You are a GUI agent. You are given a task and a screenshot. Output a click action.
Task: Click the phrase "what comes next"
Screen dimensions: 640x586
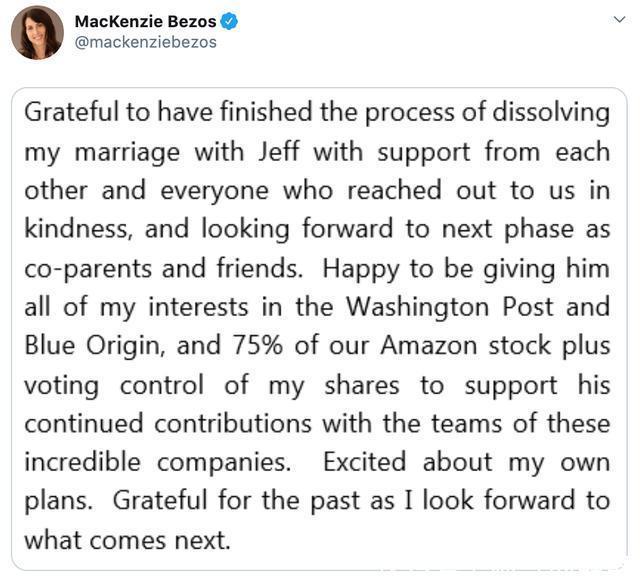[127, 541]
